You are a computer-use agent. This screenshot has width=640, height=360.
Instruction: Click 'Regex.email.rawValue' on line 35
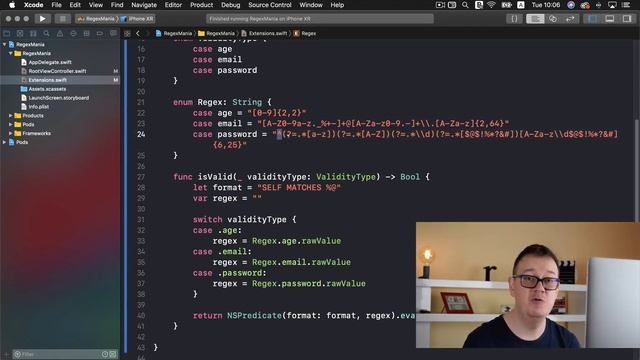pos(301,262)
